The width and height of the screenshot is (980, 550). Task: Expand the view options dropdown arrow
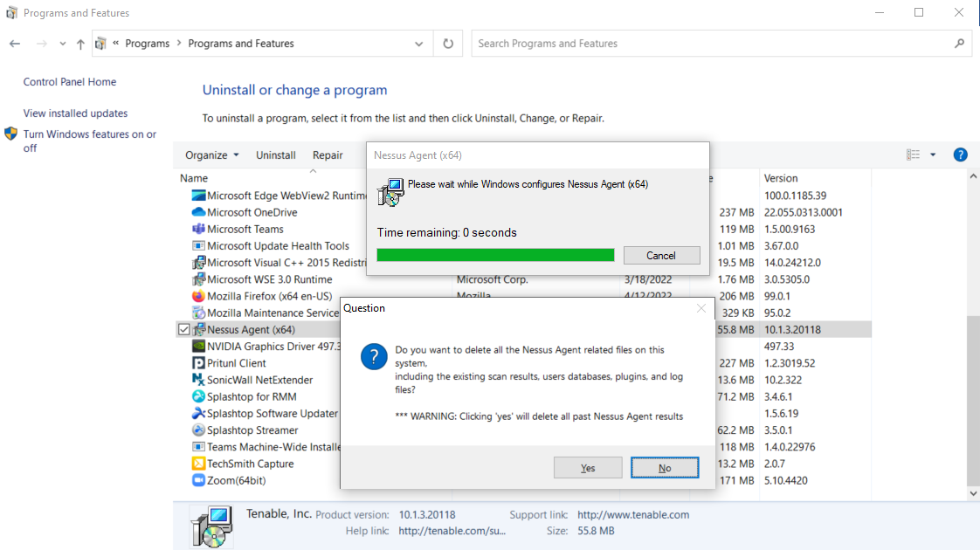pyautogui.click(x=933, y=155)
